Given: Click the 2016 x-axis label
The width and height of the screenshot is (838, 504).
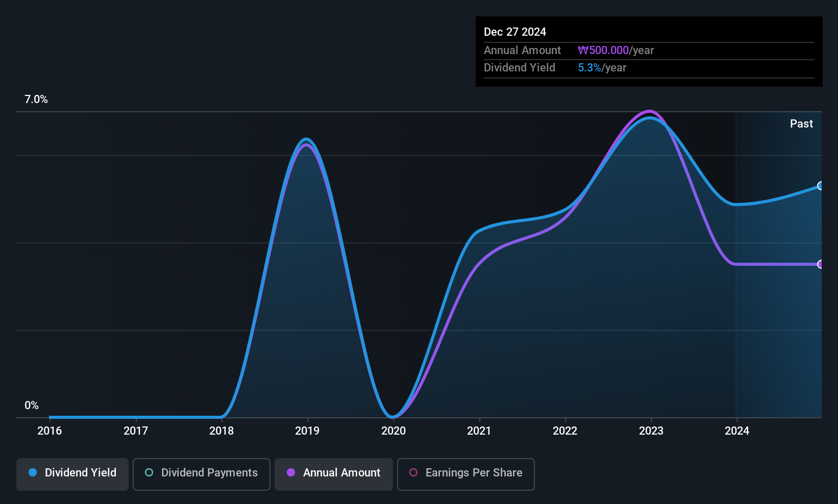Looking at the screenshot, I should point(50,431).
